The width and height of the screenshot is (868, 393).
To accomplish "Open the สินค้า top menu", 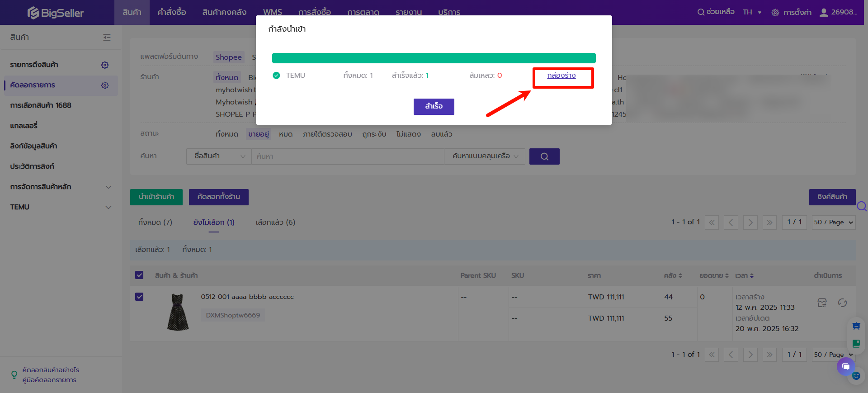I will tap(132, 12).
